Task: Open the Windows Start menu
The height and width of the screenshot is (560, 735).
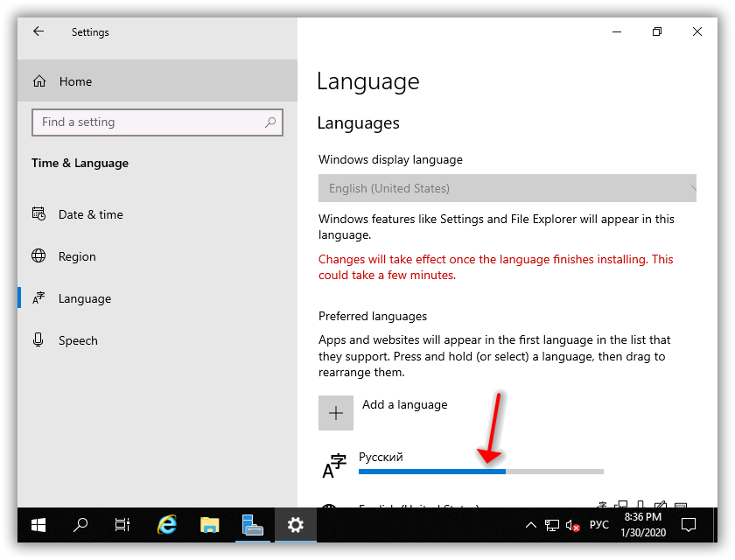Action: [38, 525]
